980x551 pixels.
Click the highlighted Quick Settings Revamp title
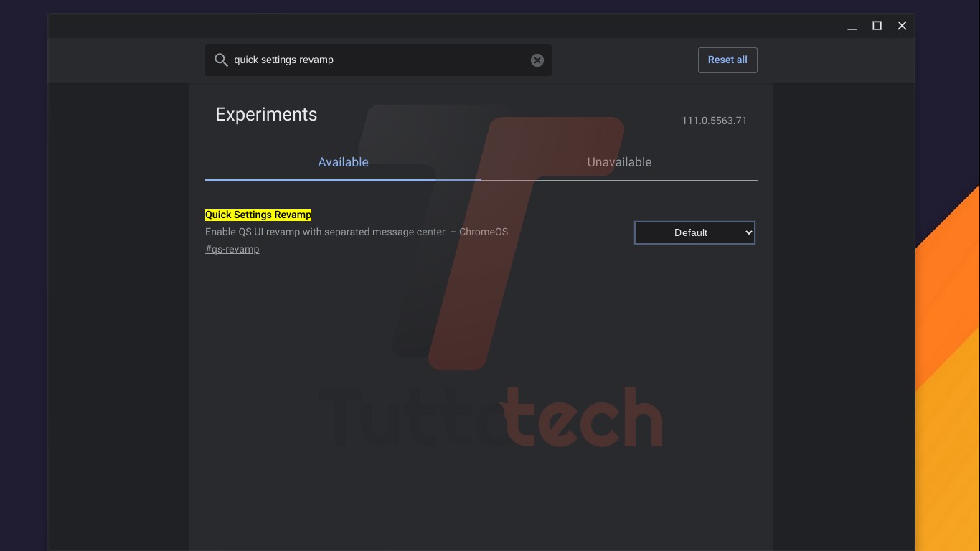tap(258, 215)
